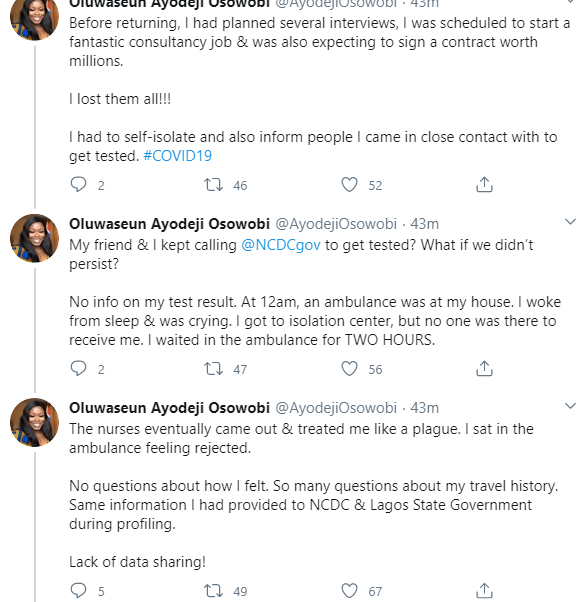
Task: Reply to the TWO HOURS ambulance tweet
Action: click(x=79, y=369)
